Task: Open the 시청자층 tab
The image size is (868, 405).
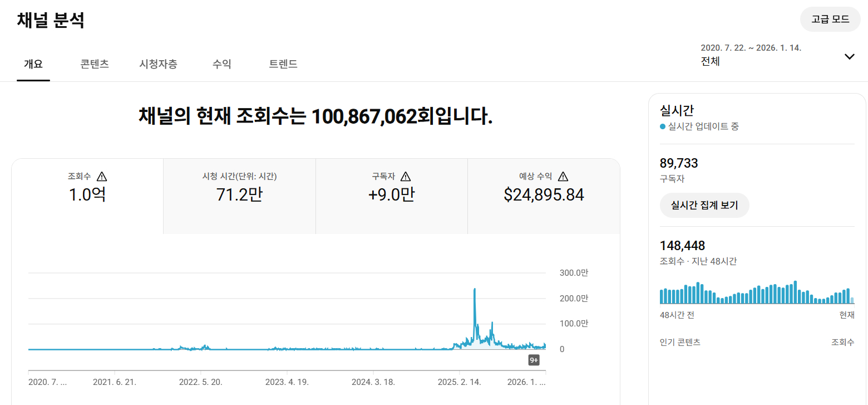Action: coord(159,64)
